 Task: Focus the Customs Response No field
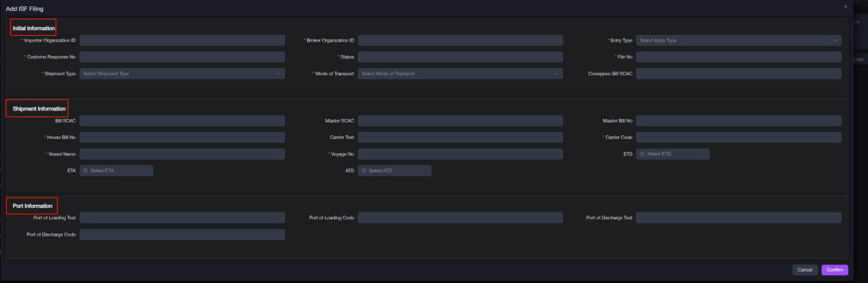[182, 57]
